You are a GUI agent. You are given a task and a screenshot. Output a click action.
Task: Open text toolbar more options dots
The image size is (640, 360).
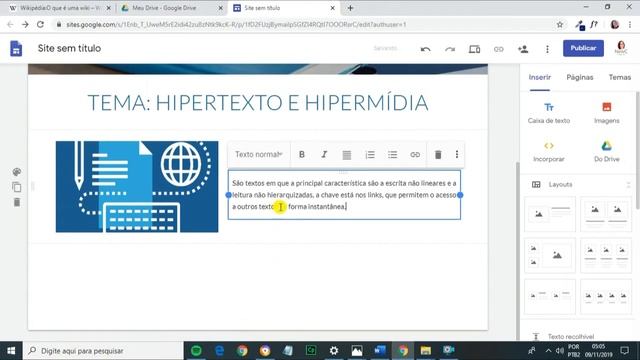click(x=457, y=154)
